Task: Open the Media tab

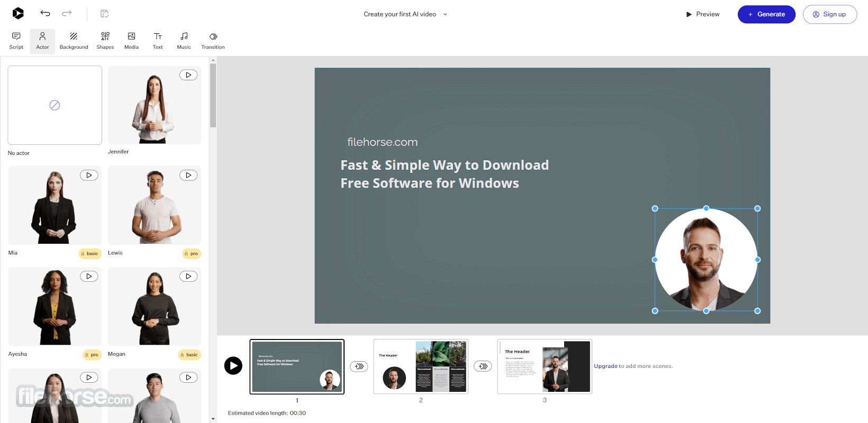Action: pyautogui.click(x=131, y=41)
